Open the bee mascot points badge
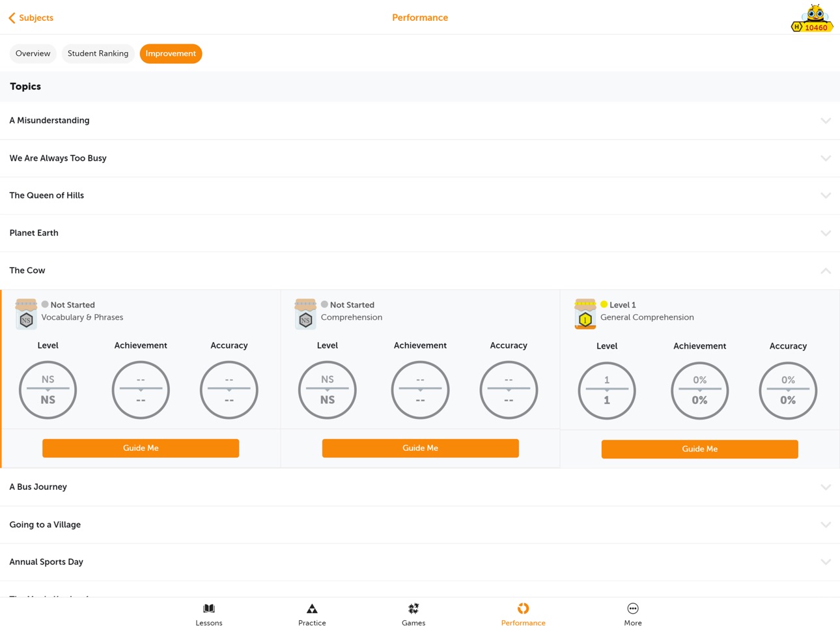Viewport: 840px width, 630px height. pos(812,18)
